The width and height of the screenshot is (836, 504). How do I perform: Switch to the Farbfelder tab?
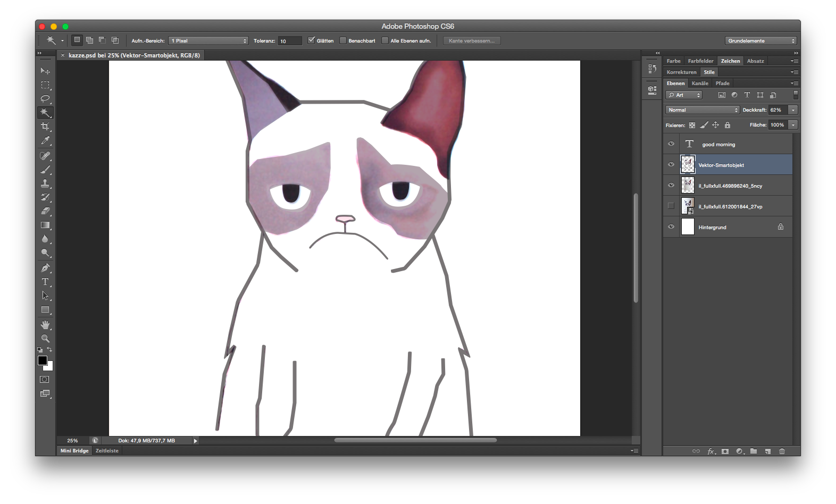pos(700,61)
